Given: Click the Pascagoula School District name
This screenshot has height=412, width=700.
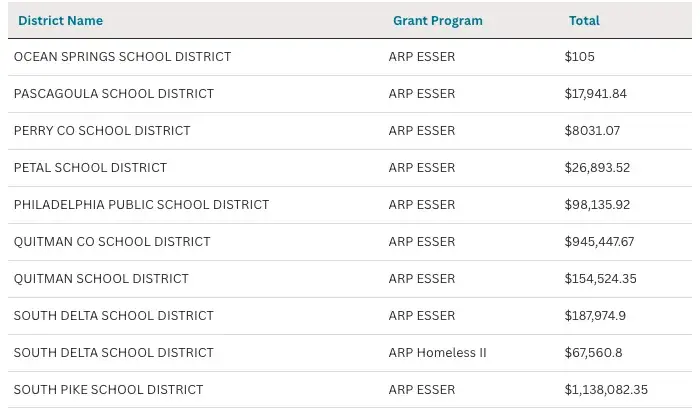Looking at the screenshot, I should point(114,94).
